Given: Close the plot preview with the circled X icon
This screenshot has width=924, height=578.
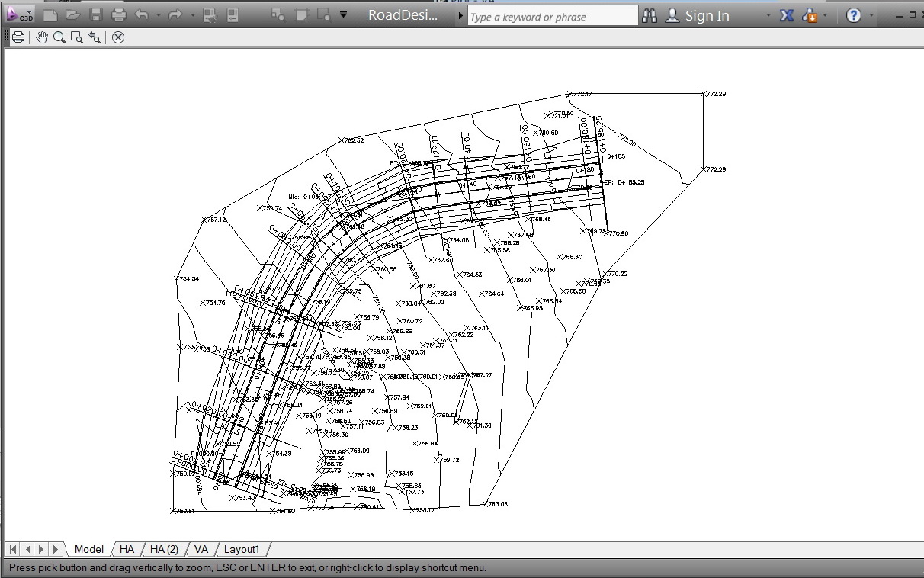Looking at the screenshot, I should (x=118, y=37).
